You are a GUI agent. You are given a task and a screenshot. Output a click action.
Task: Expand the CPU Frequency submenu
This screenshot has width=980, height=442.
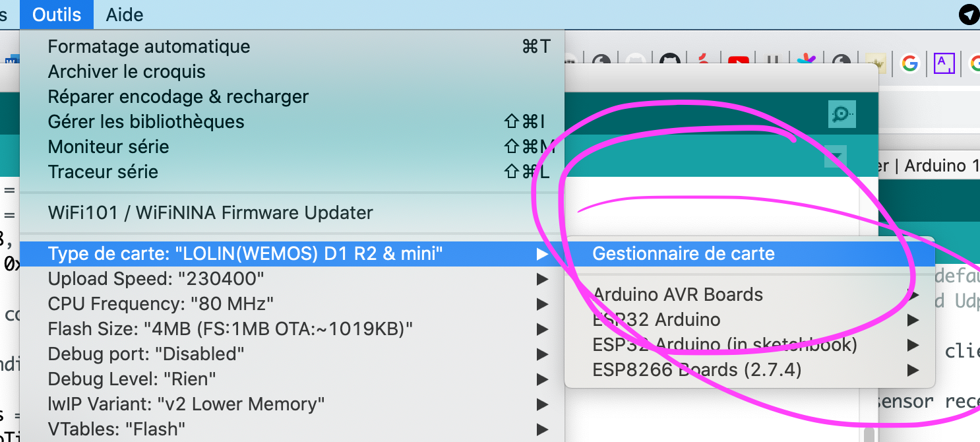pyautogui.click(x=161, y=304)
